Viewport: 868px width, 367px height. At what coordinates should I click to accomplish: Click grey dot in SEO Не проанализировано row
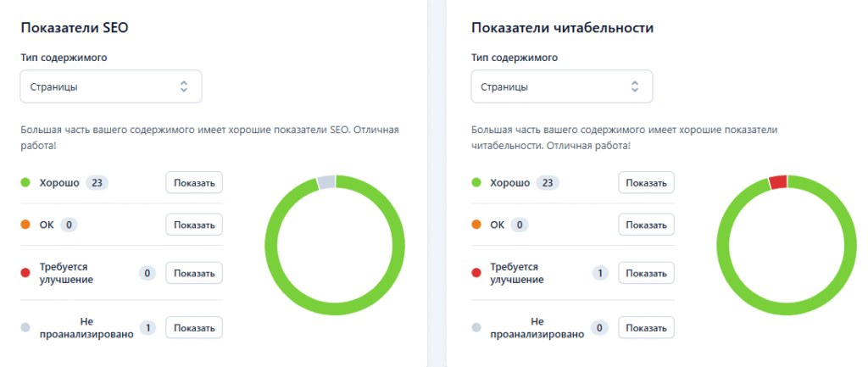(25, 327)
